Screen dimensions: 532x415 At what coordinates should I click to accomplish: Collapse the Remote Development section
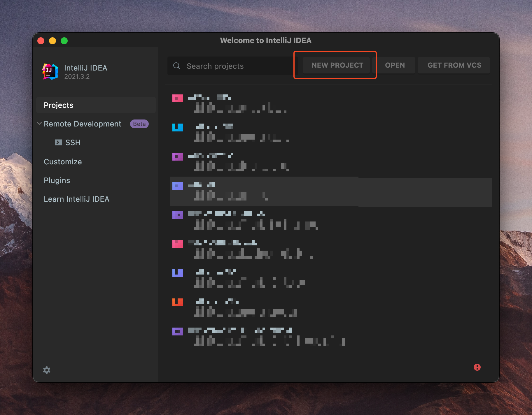tap(39, 124)
